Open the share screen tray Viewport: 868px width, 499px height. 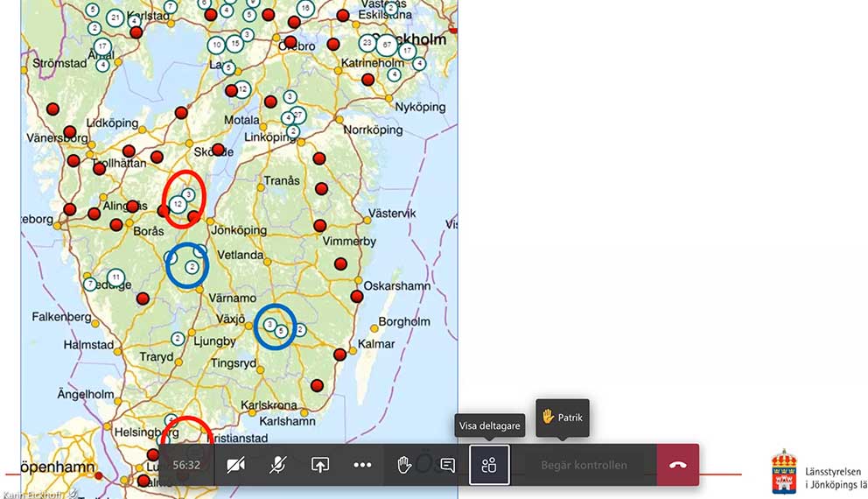320,465
